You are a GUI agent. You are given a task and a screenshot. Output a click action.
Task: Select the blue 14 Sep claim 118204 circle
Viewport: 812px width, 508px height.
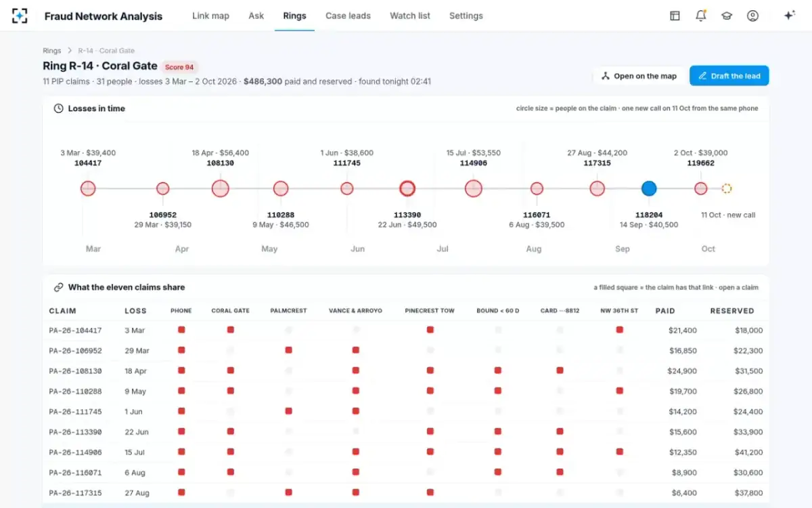(x=649, y=188)
